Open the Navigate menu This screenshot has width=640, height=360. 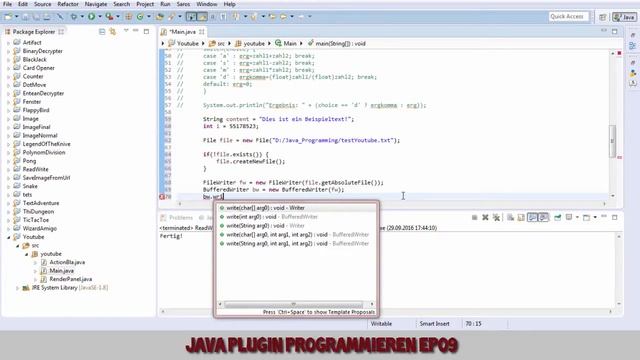(96, 4)
